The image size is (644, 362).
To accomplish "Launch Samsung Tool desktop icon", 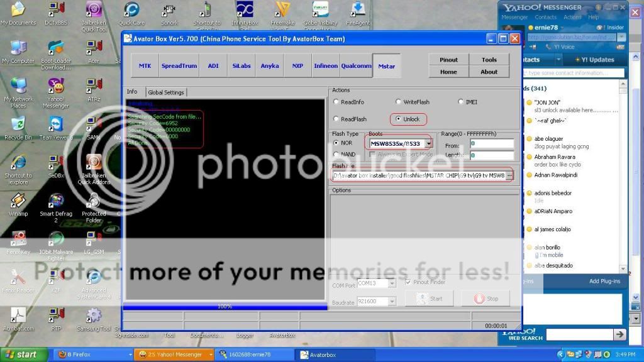I will click(x=94, y=315).
